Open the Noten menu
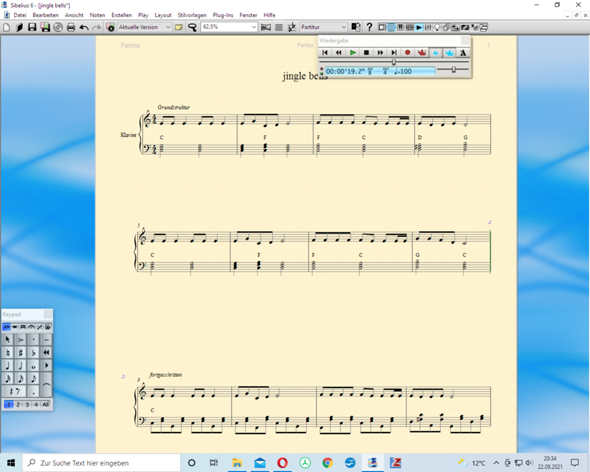Viewport: 590px width, 472px height. pos(97,15)
